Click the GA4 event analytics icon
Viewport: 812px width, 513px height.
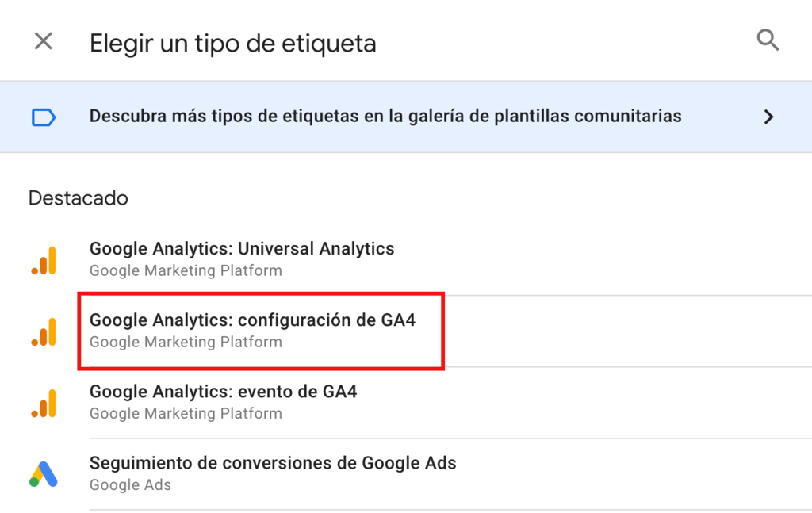(44, 404)
